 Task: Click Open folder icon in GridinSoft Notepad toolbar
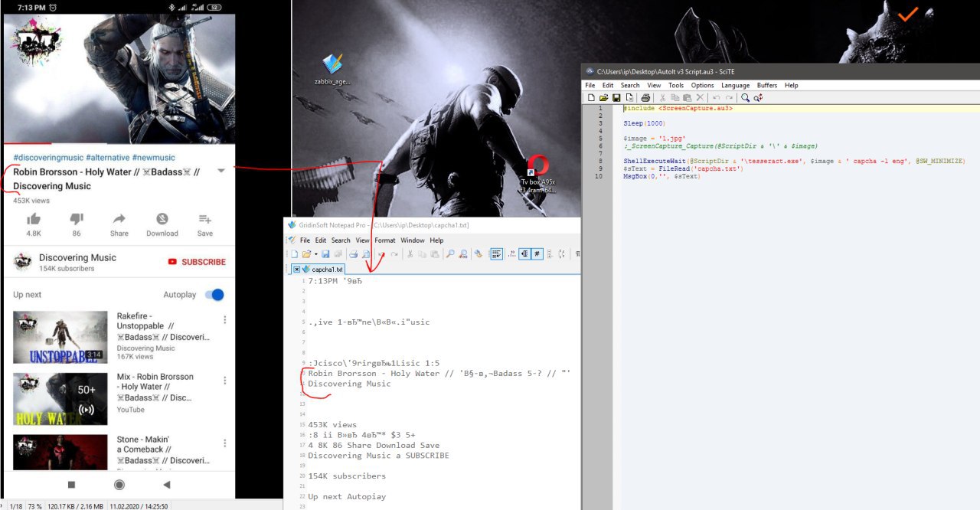(x=306, y=254)
